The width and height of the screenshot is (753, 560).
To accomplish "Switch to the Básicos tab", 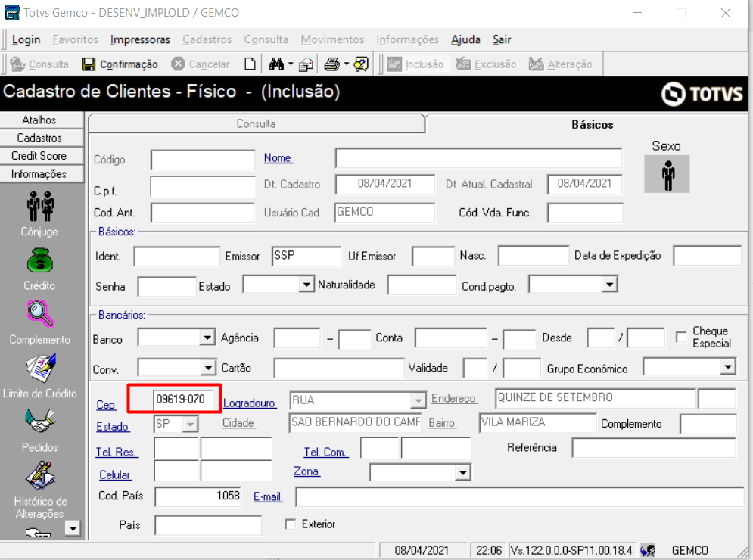I will coord(593,125).
